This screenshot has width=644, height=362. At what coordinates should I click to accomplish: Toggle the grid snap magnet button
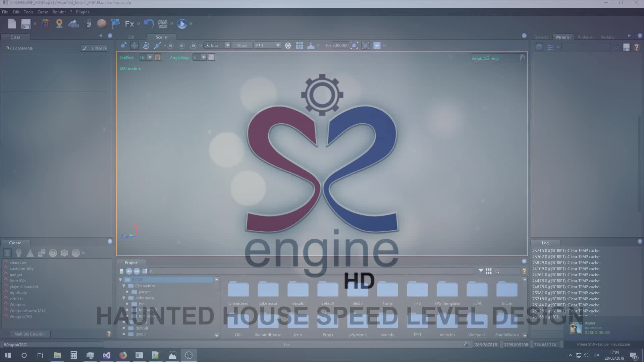(158, 57)
